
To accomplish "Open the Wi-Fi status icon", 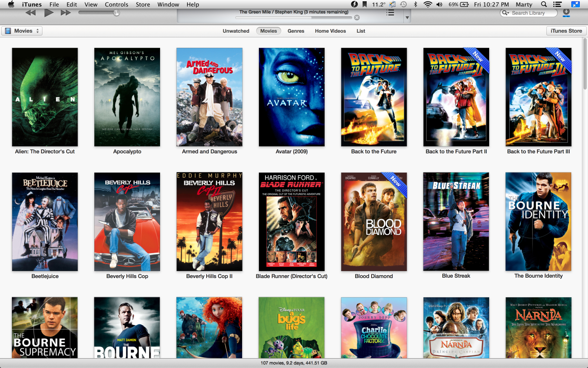I will point(428,4).
